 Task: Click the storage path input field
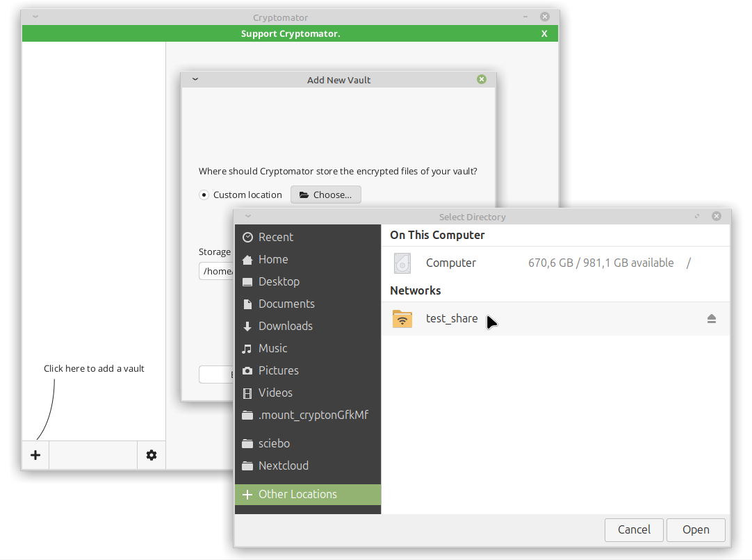point(216,271)
